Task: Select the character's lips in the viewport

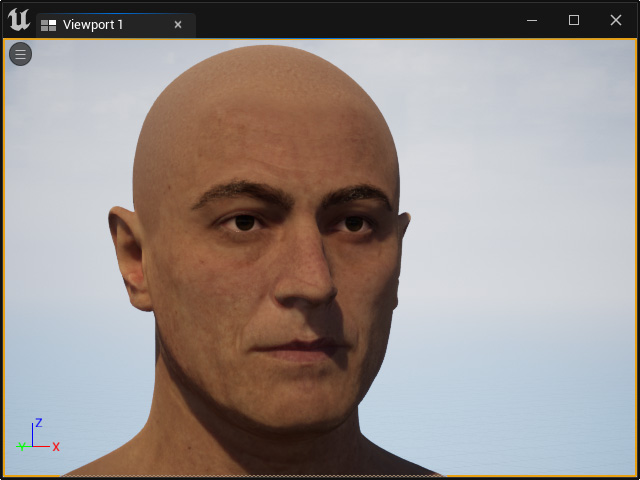Action: click(x=299, y=351)
